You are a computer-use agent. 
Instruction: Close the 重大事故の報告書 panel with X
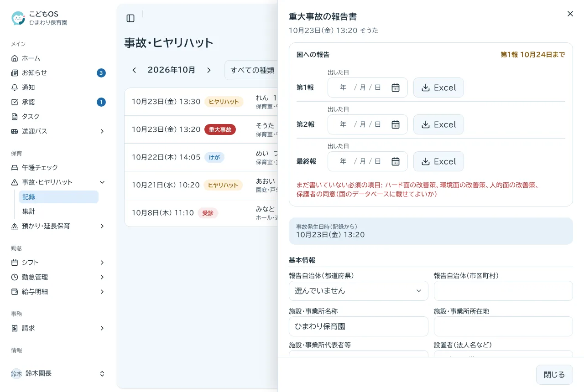click(570, 14)
